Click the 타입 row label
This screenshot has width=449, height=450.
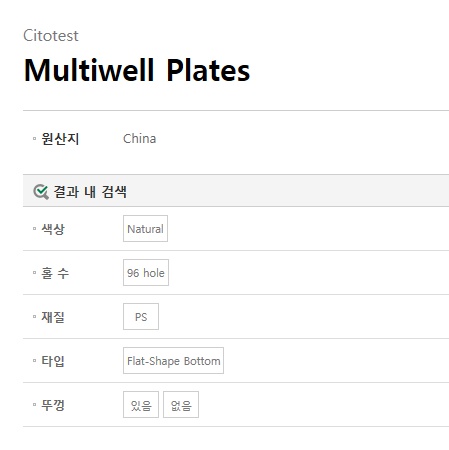[53, 361]
